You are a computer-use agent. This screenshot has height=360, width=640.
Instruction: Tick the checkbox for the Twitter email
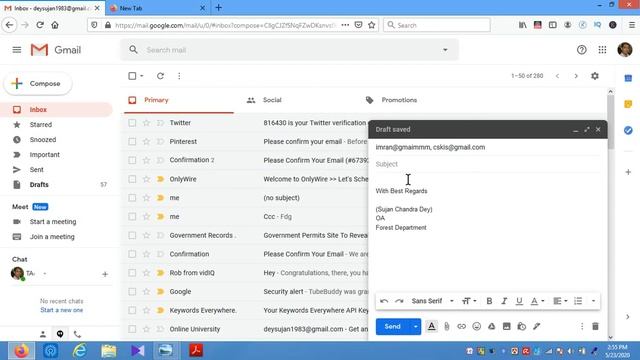coord(132,123)
